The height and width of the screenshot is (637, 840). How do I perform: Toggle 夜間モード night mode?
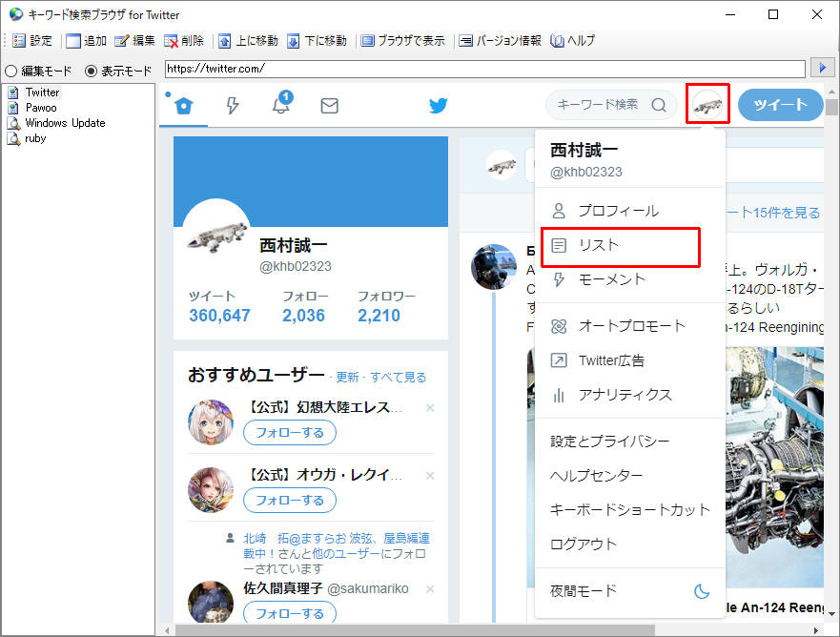(x=630, y=591)
